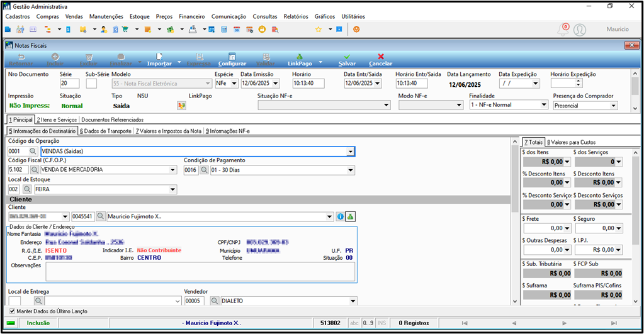Click the green status indicator in status bar
The width and height of the screenshot is (644, 334).
[x=11, y=323]
